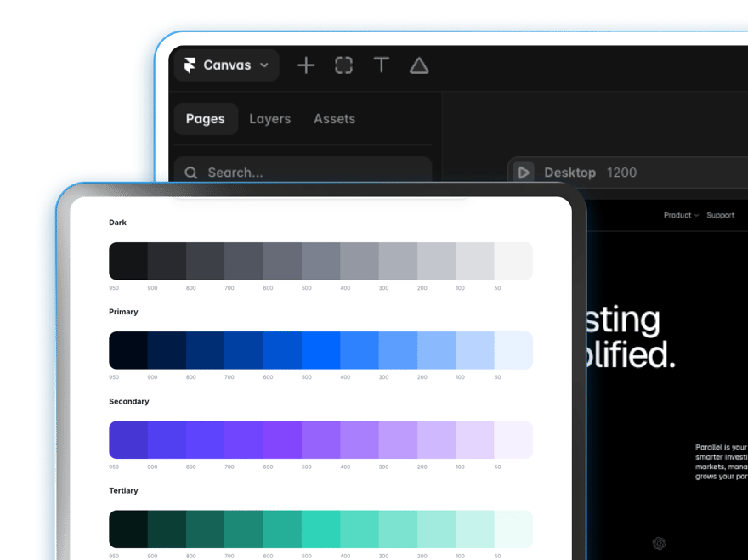Pick the Tertiary 300 swatch
The height and width of the screenshot is (560, 748).
click(399, 529)
